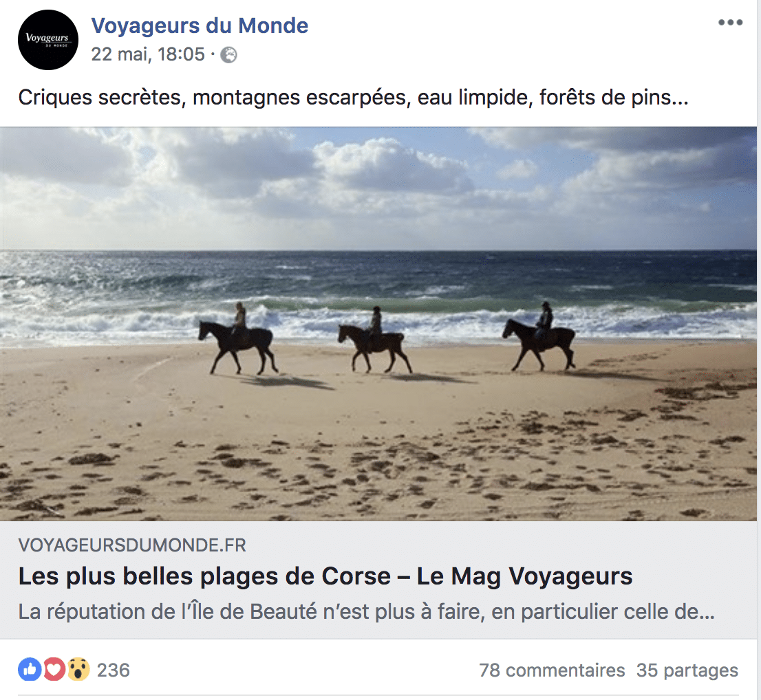View the 236 reactions count list
Viewport: 761px width, 700px height.
pyautogui.click(x=114, y=670)
